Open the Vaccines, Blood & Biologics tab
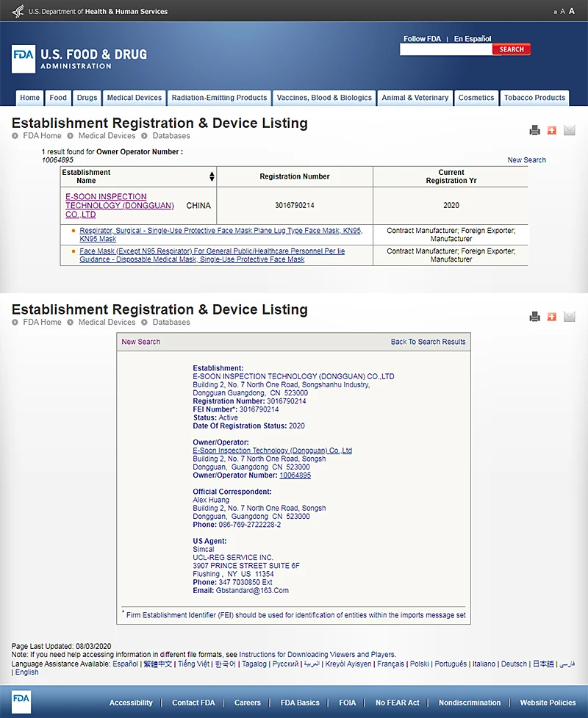Image resolution: width=588 pixels, height=718 pixels. click(x=324, y=98)
